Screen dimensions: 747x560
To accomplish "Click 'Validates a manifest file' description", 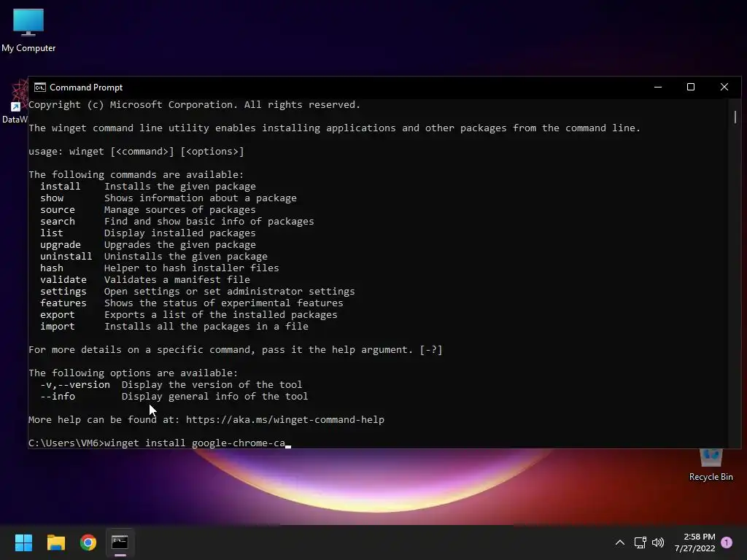I will click(x=177, y=279).
